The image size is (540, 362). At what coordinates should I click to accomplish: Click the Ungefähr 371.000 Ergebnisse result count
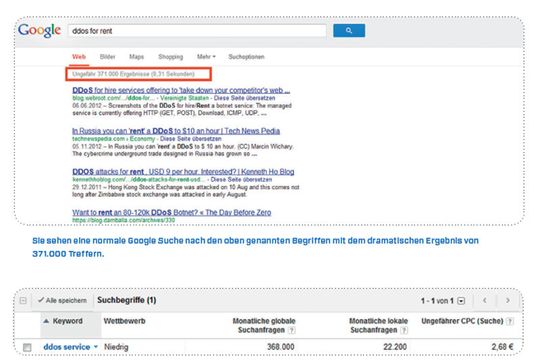(133, 74)
